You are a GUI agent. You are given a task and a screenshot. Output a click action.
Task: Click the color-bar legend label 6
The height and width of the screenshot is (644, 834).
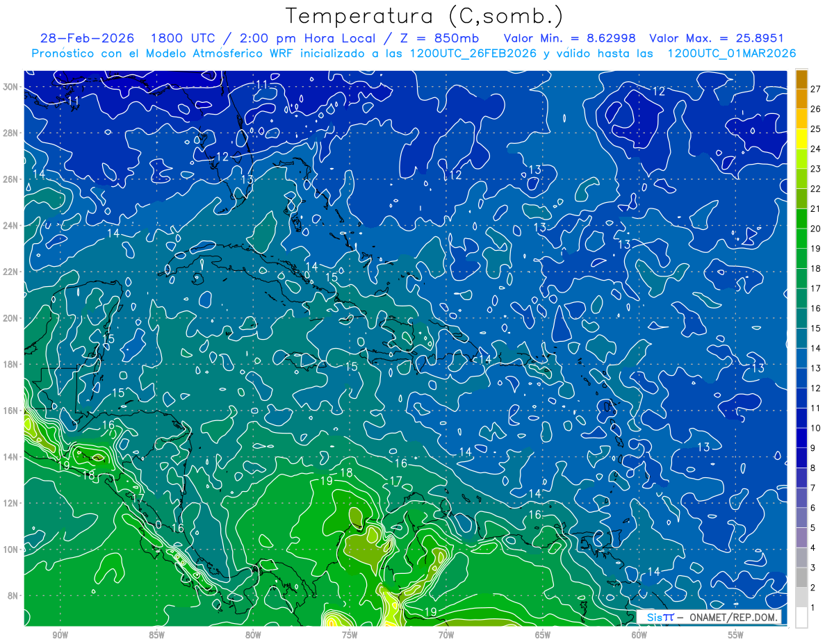click(x=813, y=508)
